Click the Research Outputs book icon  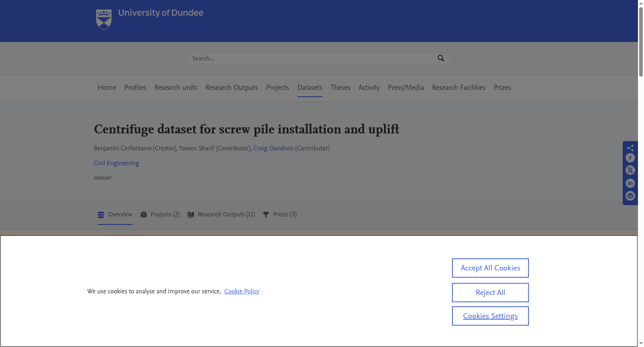[191, 215]
